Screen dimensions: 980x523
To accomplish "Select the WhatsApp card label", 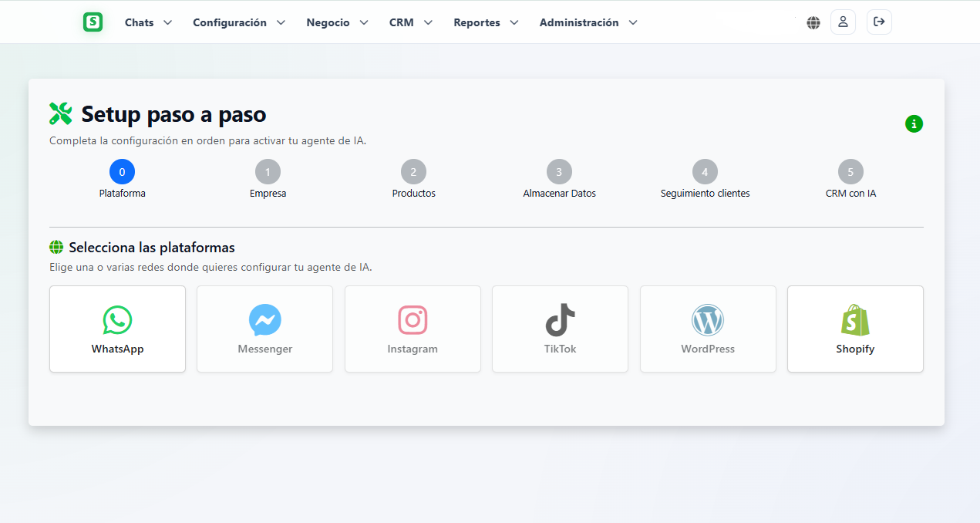I will point(117,349).
